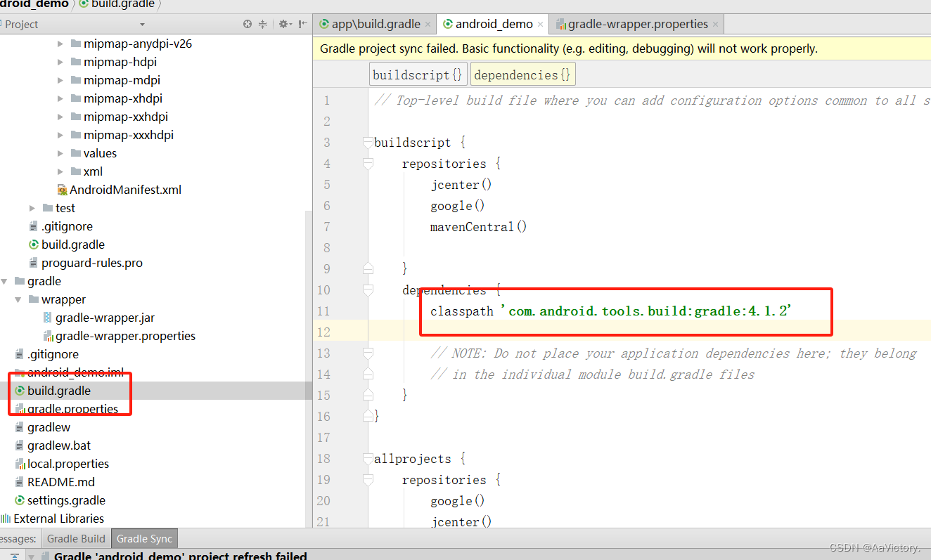Collapse the wrapper folder
The width and height of the screenshot is (931, 560).
(18, 299)
